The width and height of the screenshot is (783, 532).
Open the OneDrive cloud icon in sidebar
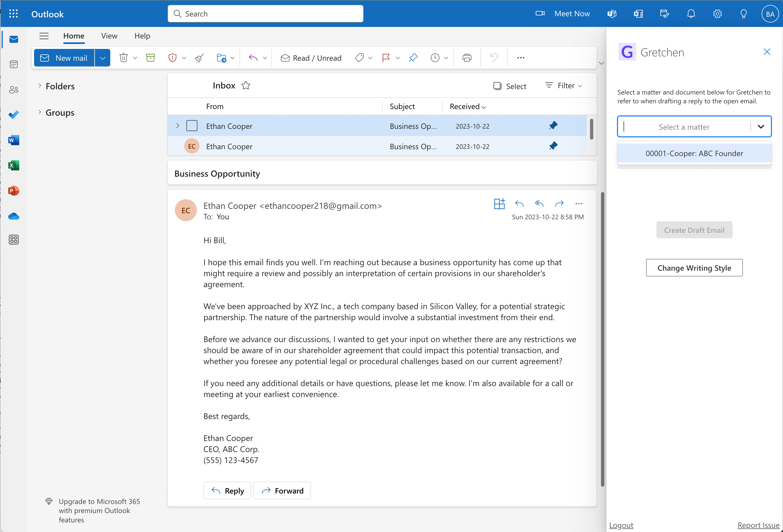tap(13, 216)
